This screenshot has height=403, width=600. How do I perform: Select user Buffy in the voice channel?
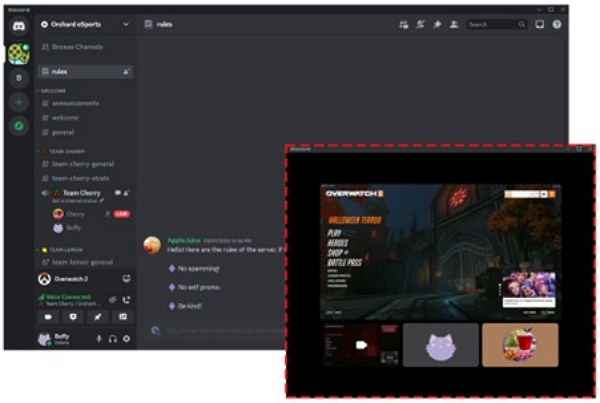click(73, 228)
